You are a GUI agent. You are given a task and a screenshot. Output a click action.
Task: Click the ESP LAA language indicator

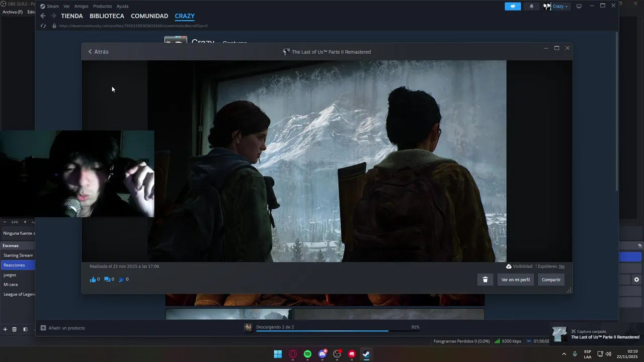pos(588,354)
